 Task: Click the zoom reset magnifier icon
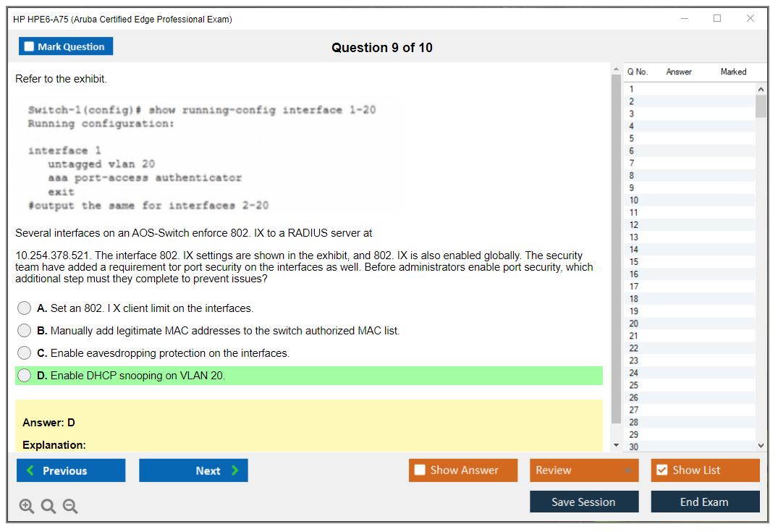pyautogui.click(x=48, y=507)
